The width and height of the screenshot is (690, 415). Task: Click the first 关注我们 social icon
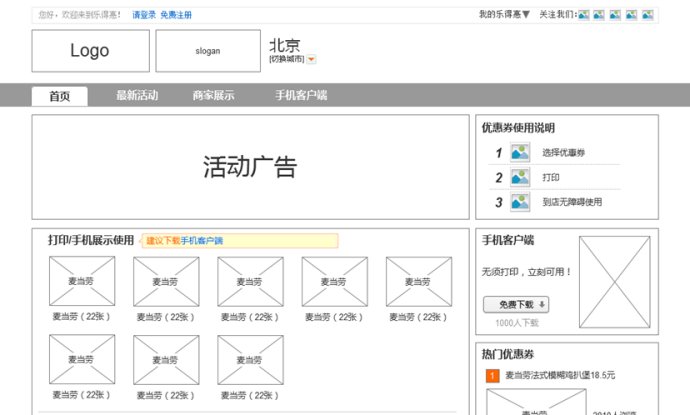[584, 15]
